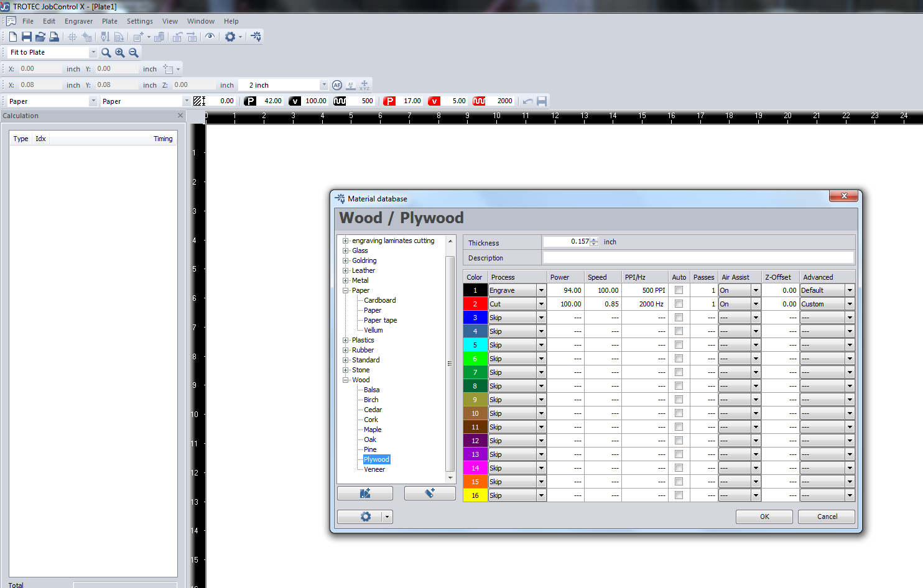Click the New file toolbar icon
The image size is (923, 588).
tap(13, 37)
